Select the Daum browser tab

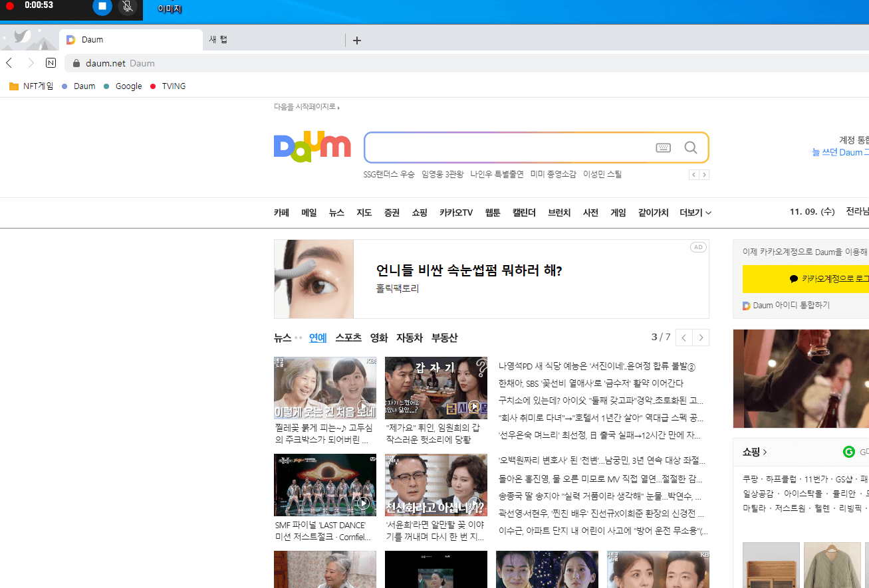(x=131, y=40)
